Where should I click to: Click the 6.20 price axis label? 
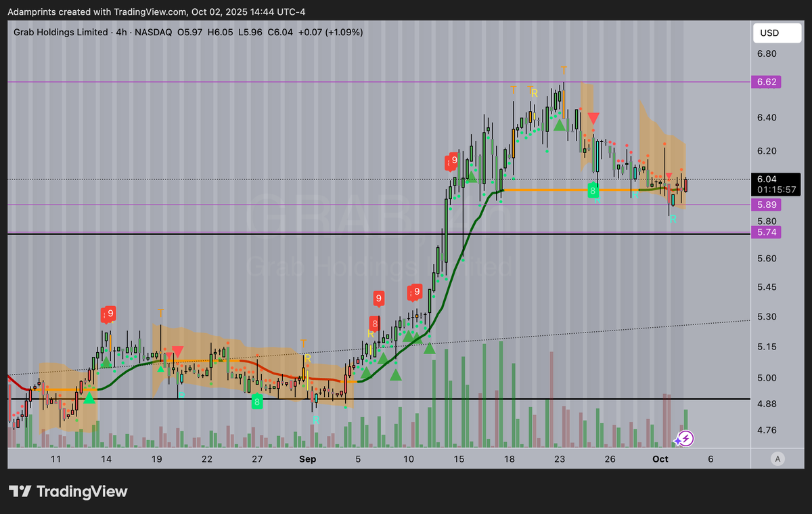[x=767, y=151]
